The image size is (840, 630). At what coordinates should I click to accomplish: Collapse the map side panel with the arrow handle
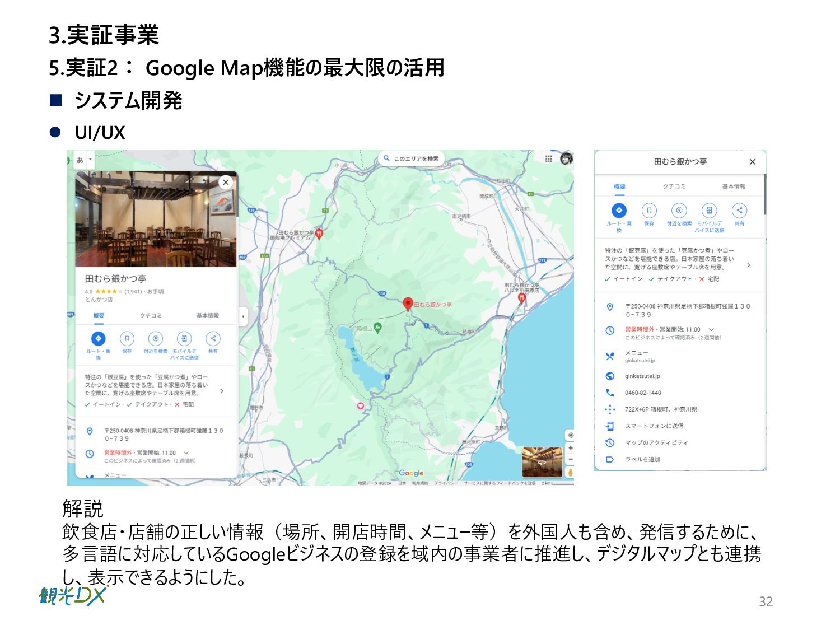[x=243, y=316]
